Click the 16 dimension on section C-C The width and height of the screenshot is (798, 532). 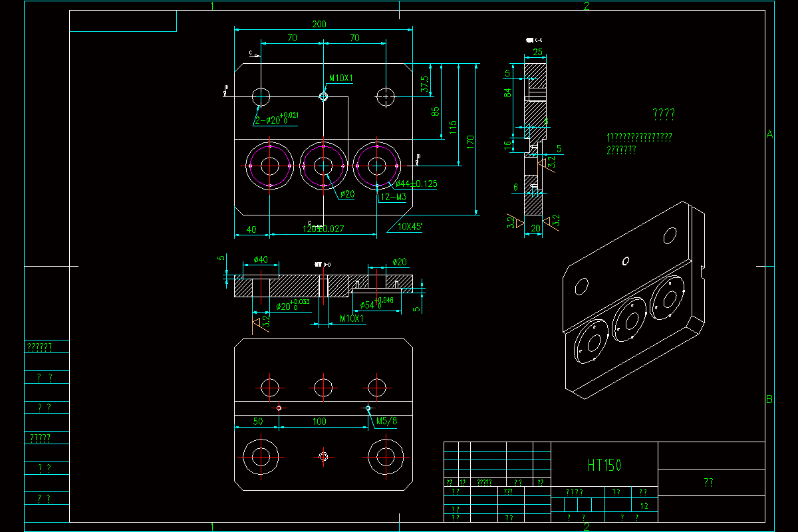pyautogui.click(x=507, y=146)
